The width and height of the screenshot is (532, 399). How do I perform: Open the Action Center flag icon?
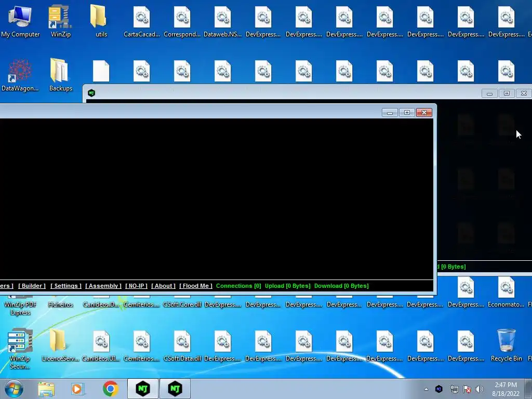click(x=467, y=389)
